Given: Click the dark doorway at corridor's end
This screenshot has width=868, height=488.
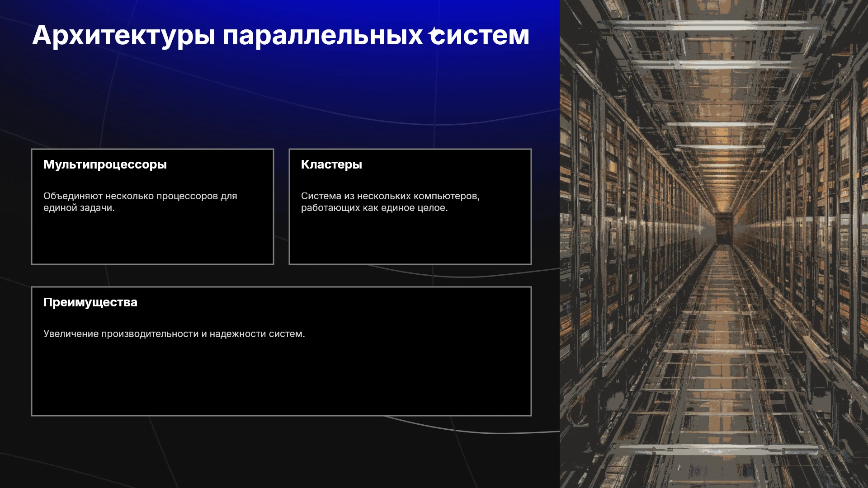Looking at the screenshot, I should click(724, 228).
